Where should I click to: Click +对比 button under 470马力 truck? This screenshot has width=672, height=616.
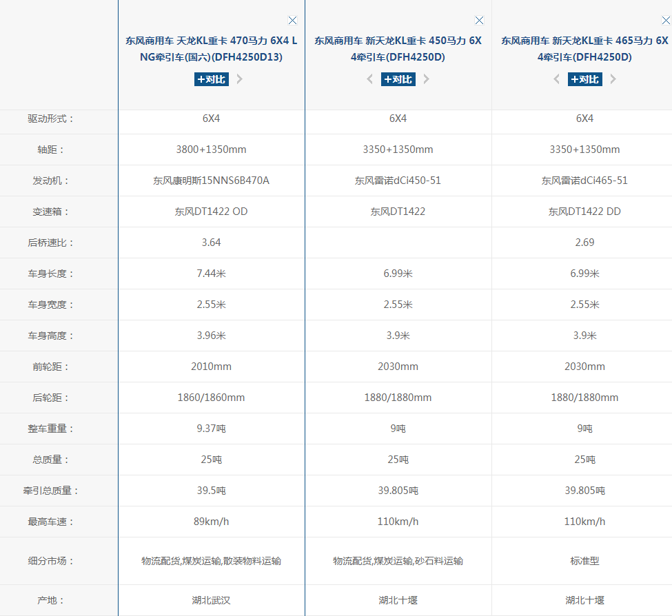tap(212, 79)
